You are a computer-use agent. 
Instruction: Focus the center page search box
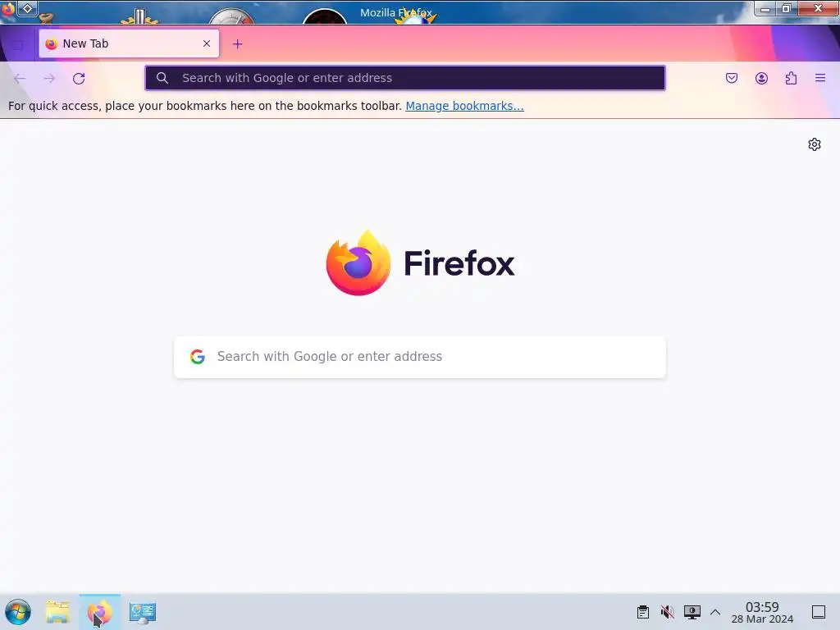(420, 357)
